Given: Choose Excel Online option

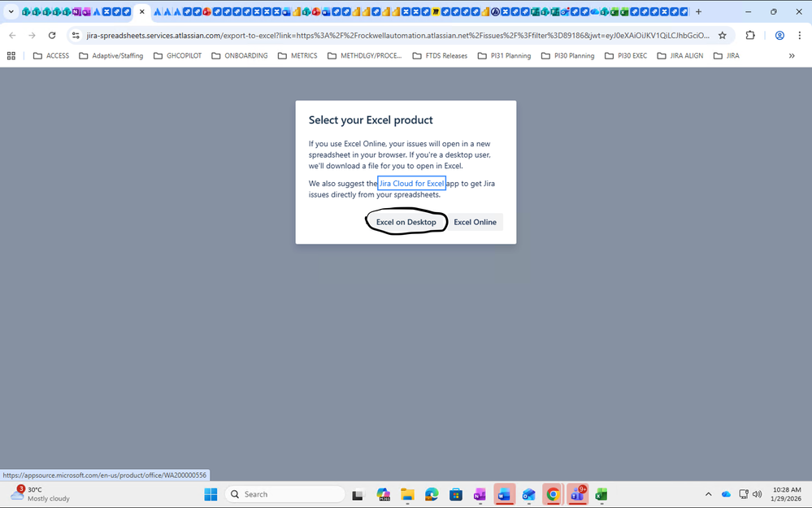Looking at the screenshot, I should point(475,222).
